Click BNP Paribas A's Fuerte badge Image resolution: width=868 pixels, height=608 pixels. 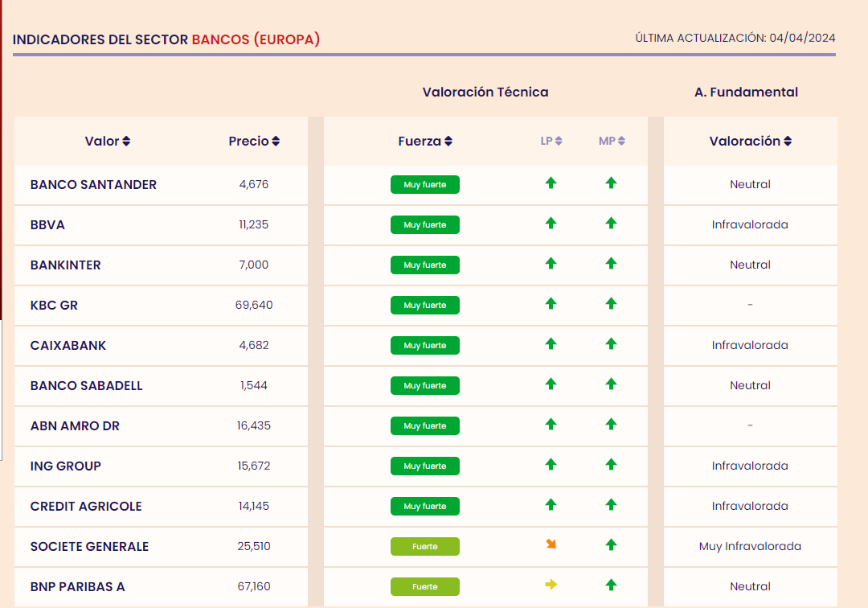click(424, 587)
